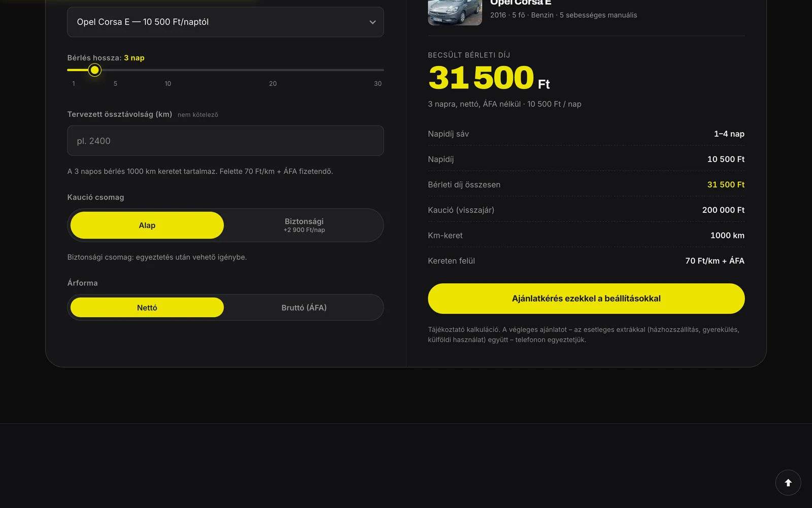Click the 1000 km keret info sentence
Image resolution: width=812 pixels, height=508 pixels.
(200, 172)
